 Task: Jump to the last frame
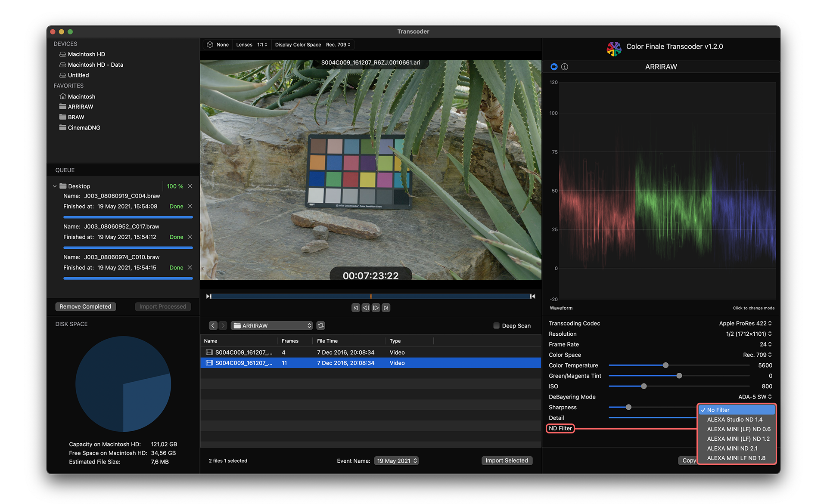(386, 308)
